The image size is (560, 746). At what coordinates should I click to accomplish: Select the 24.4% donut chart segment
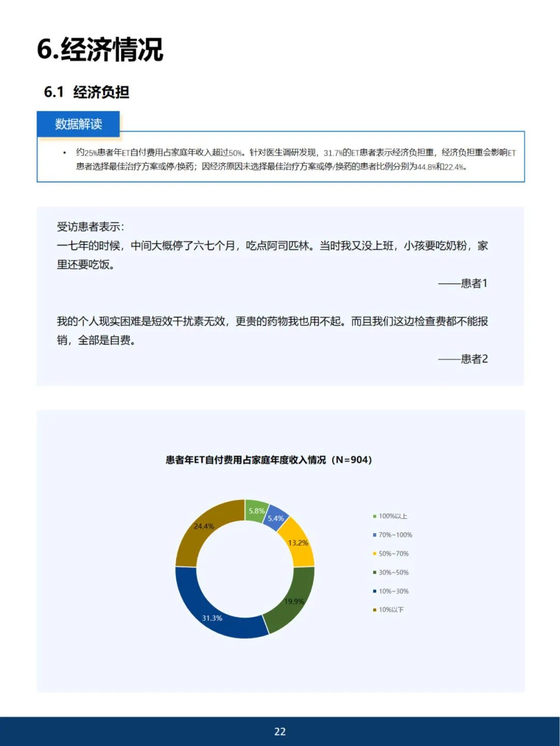203,526
